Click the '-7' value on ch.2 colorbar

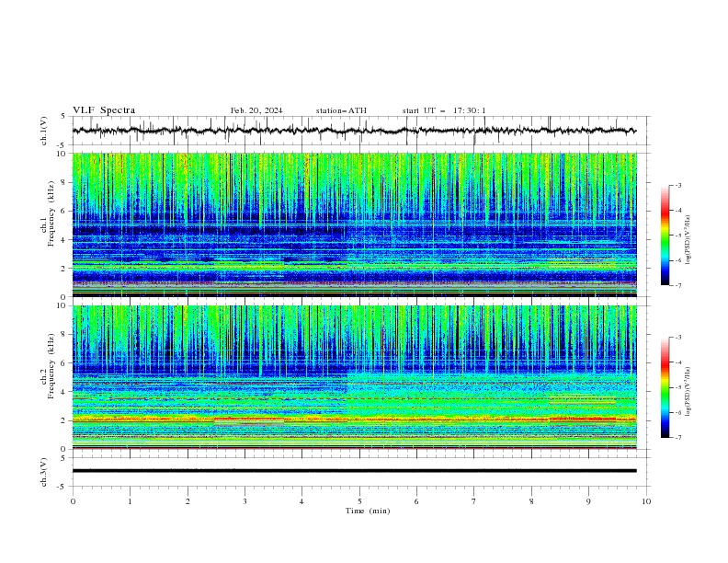[x=678, y=437]
